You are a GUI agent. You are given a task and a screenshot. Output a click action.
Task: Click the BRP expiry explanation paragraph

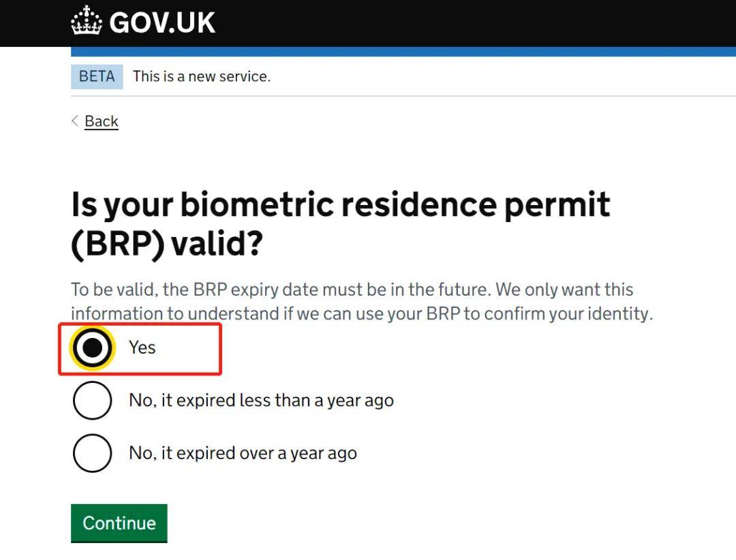pos(352,300)
